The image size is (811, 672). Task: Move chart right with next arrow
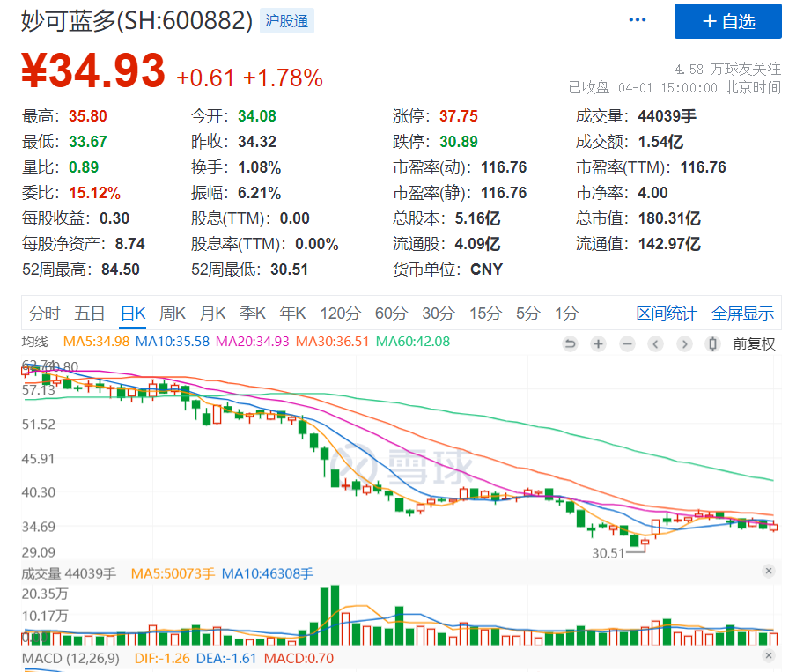click(x=684, y=343)
